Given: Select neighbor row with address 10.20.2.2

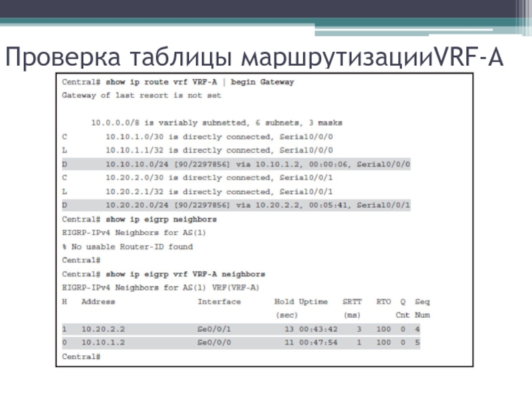Looking at the screenshot, I should (x=241, y=329).
